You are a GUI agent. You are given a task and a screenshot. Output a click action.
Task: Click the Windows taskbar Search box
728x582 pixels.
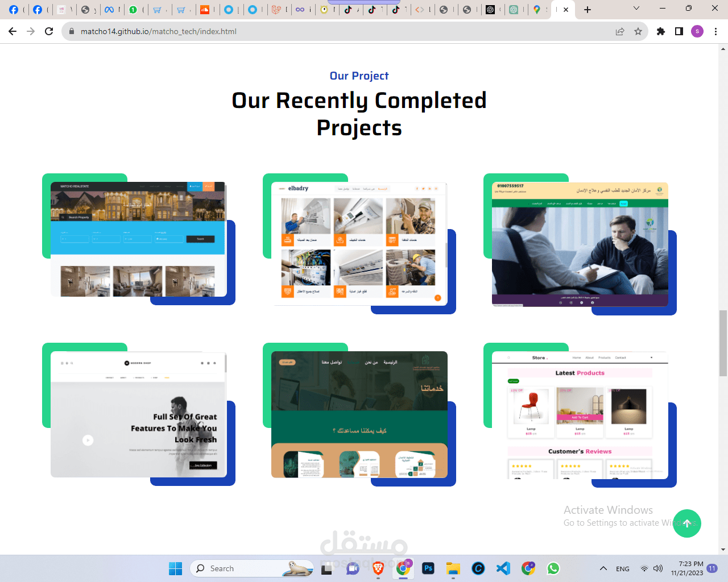point(252,568)
